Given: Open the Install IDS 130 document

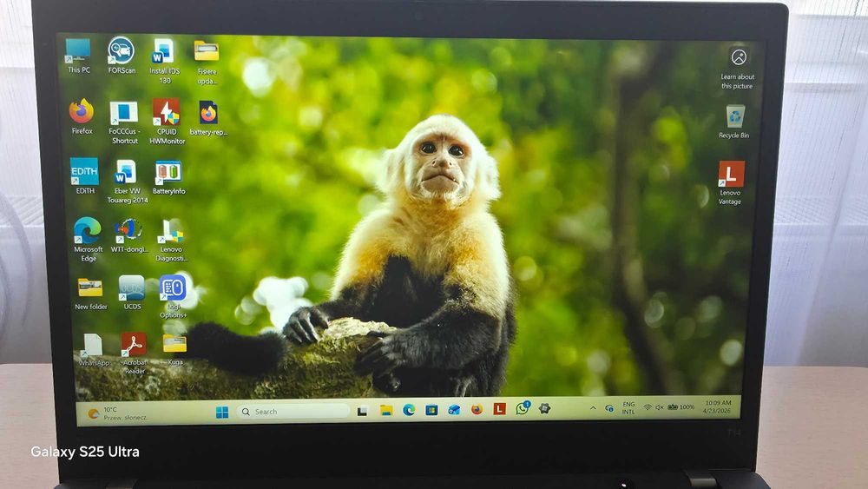Looking at the screenshot, I should click(164, 61).
